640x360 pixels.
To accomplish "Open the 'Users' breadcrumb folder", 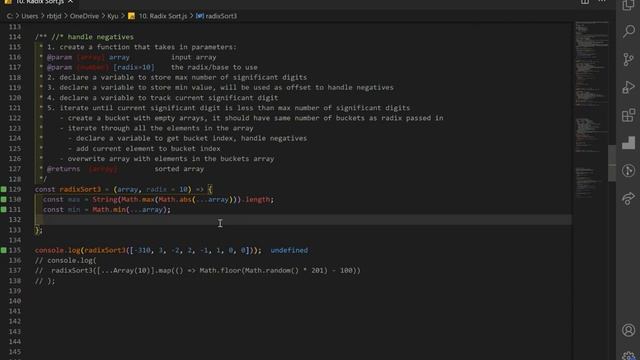I will (x=29, y=16).
